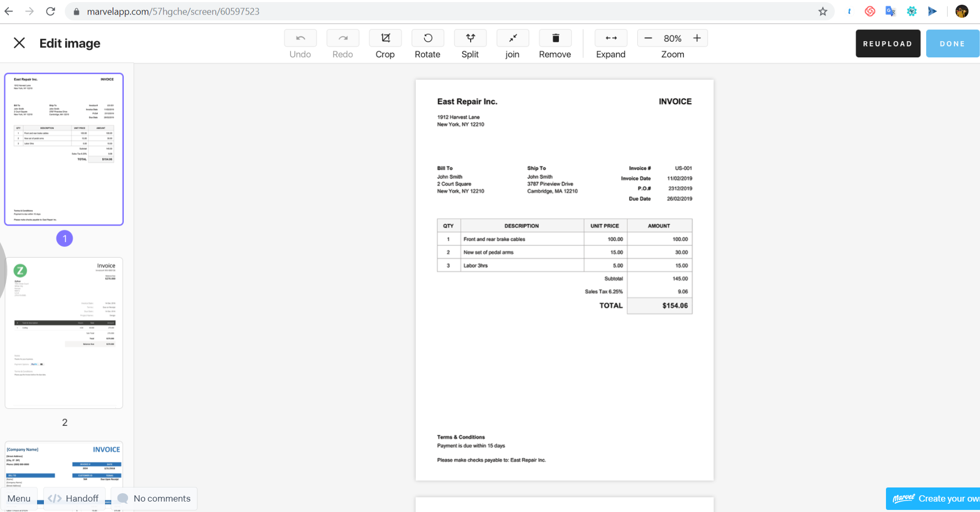Bookmark this page with the star icon
980x512 pixels.
tap(823, 11)
